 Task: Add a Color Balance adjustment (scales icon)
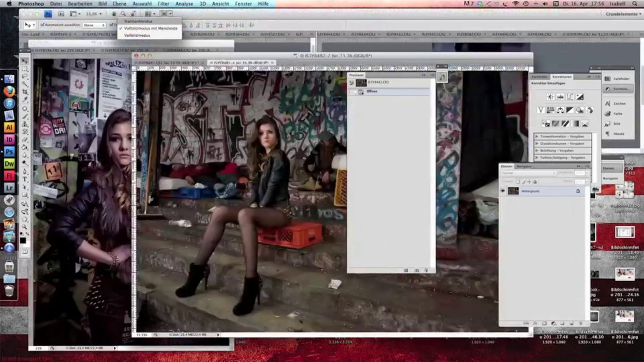[x=560, y=110]
